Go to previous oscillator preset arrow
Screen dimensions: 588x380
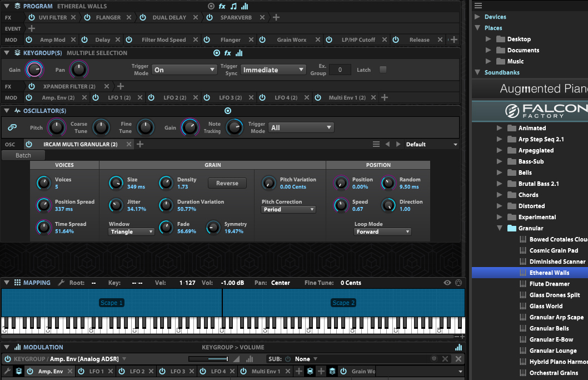[x=387, y=144]
